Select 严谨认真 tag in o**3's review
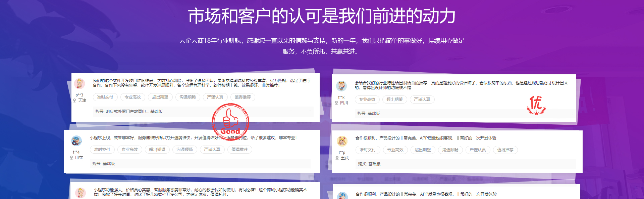The image size is (644, 199). pyautogui.click(x=215, y=97)
